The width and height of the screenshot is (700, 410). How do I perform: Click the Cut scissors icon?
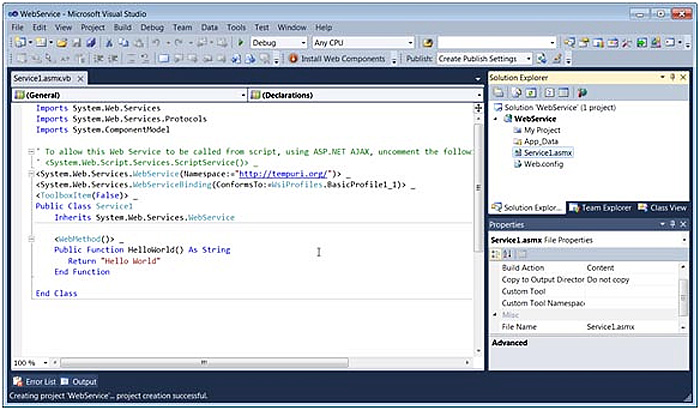[108, 43]
